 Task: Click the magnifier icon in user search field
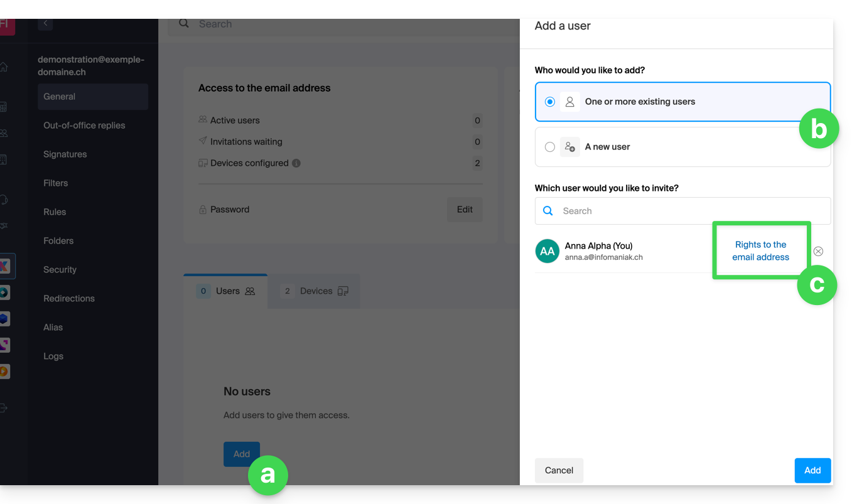point(548,211)
